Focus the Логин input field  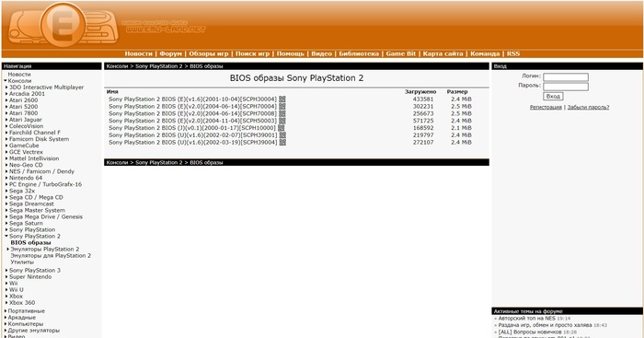pyautogui.click(x=566, y=76)
